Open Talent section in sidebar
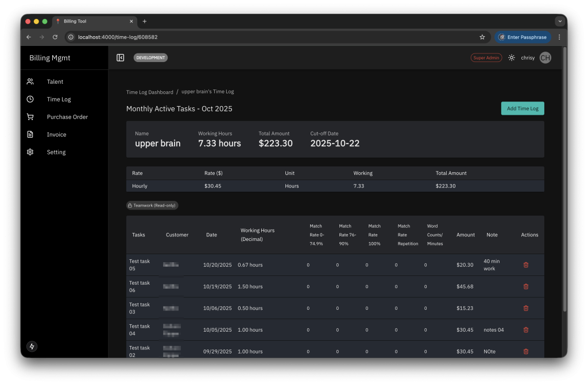 point(55,81)
